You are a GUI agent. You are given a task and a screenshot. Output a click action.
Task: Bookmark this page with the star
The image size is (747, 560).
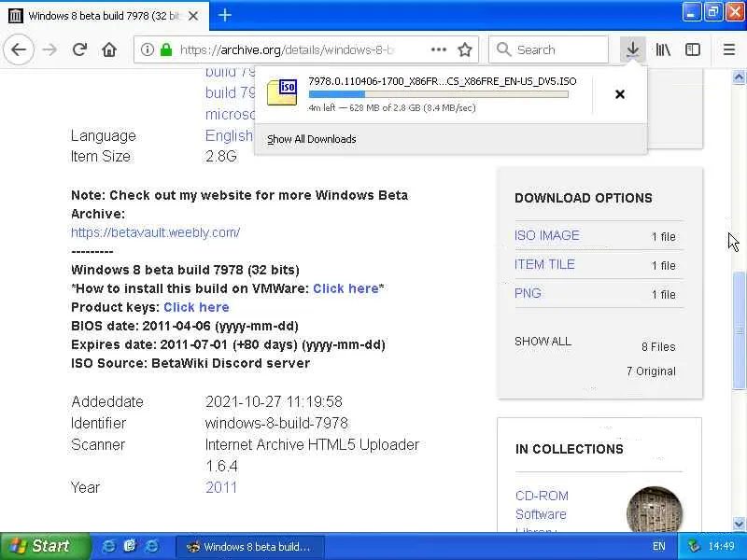click(x=464, y=49)
